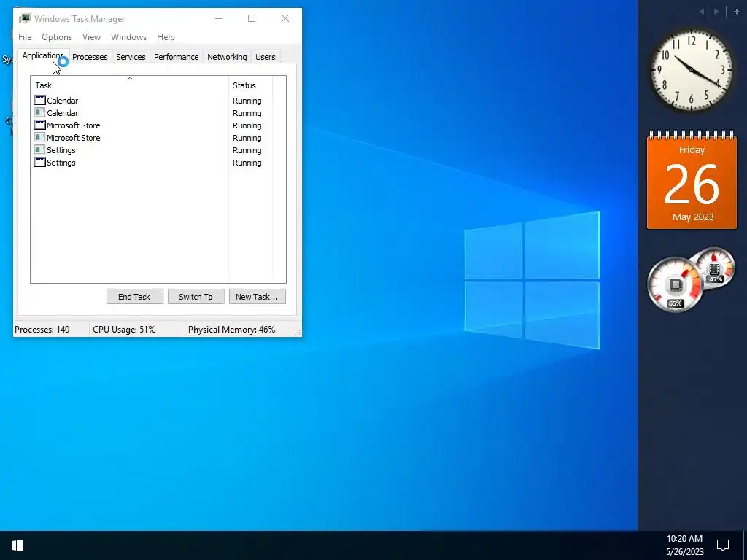Image resolution: width=747 pixels, height=560 pixels.
Task: Click the New Task... button
Action: coord(258,297)
